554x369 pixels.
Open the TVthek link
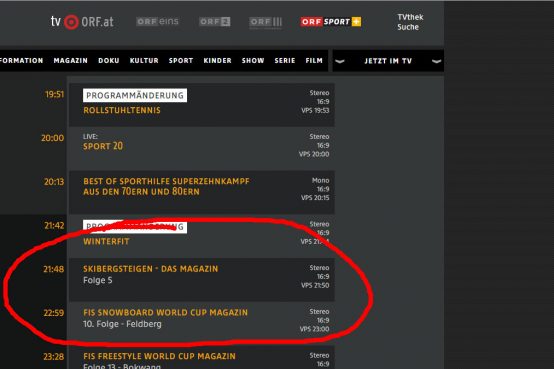click(x=410, y=17)
